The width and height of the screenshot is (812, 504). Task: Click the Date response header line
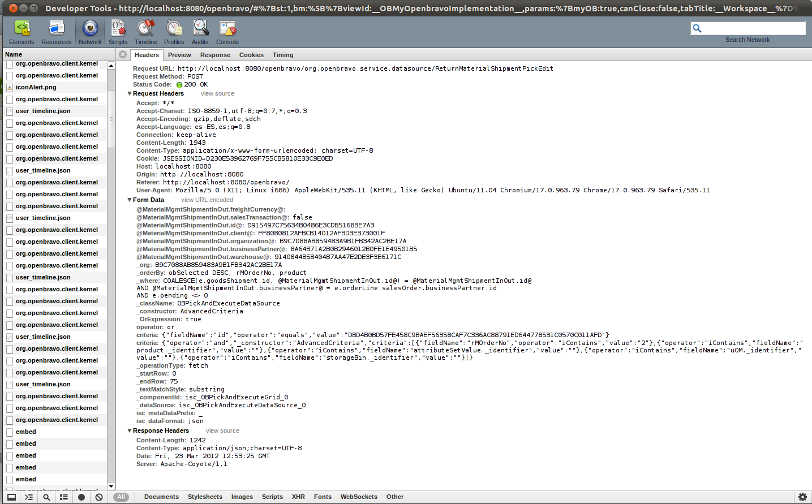point(203,456)
